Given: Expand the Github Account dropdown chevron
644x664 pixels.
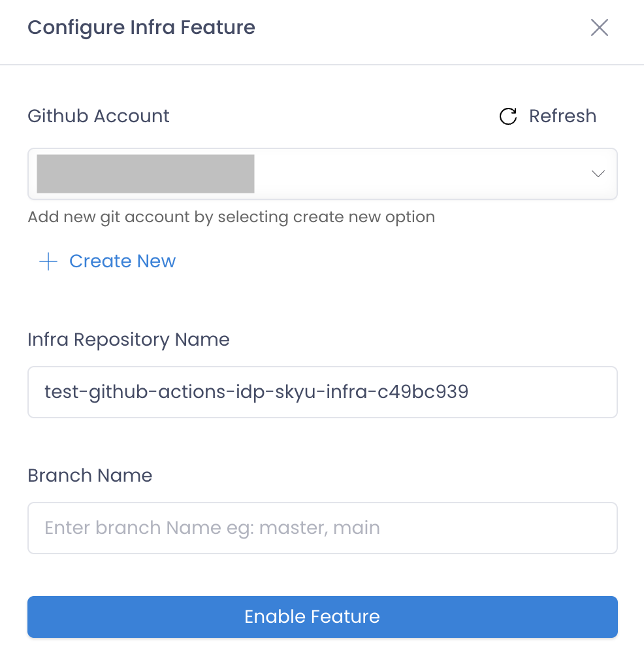Looking at the screenshot, I should tap(598, 174).
